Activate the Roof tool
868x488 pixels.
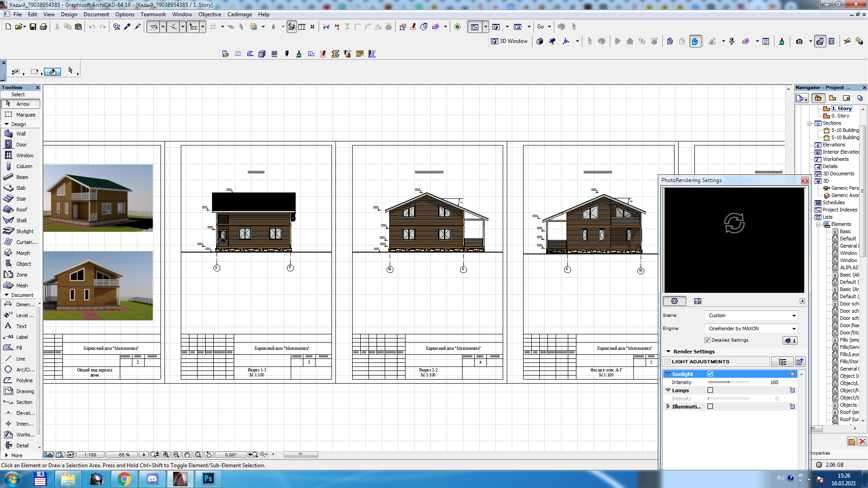coord(20,210)
